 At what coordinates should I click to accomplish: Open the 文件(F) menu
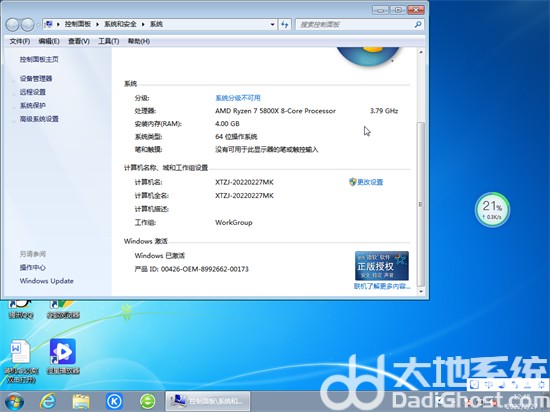point(20,41)
